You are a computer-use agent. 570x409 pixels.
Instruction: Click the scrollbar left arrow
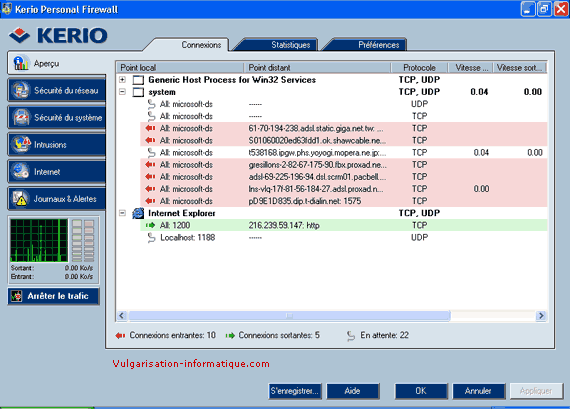click(122, 315)
